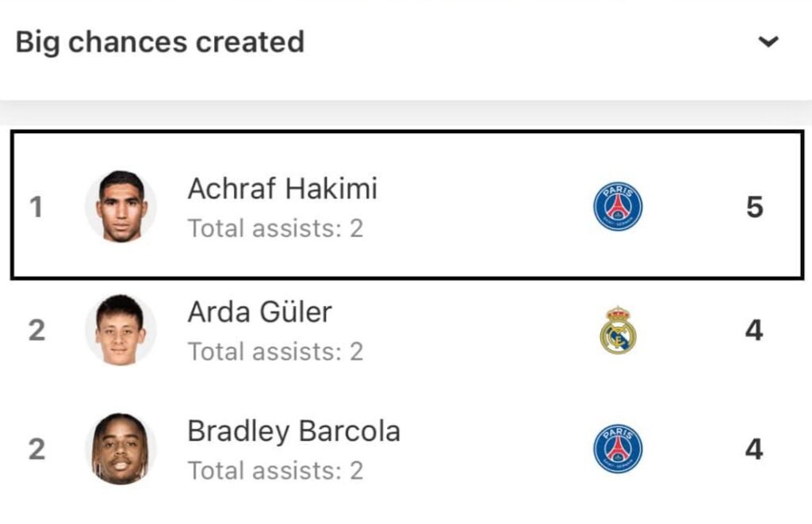
Task: Select the Arda Güler player name
Action: [x=259, y=312]
